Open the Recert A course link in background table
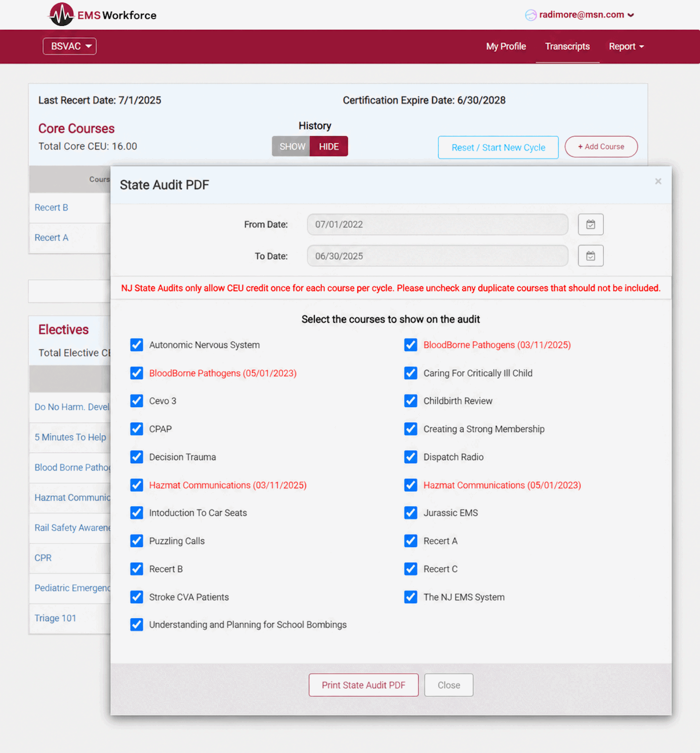This screenshot has width=700, height=753. (51, 237)
